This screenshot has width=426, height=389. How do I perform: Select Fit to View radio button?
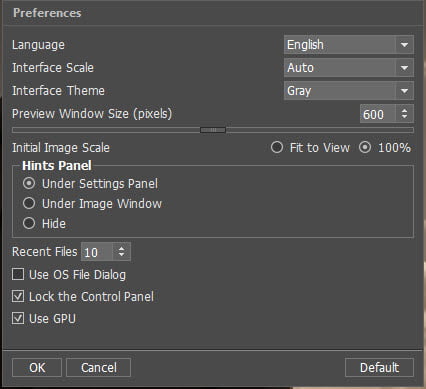tap(277, 147)
